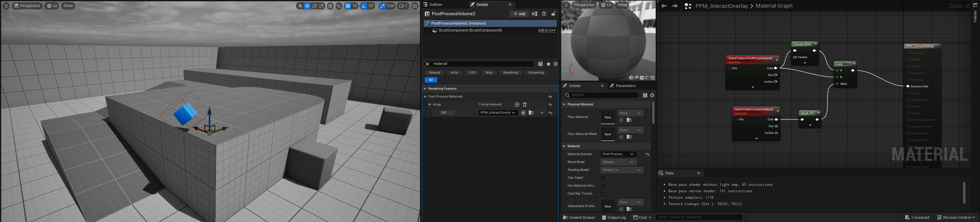Enable the Two Sided checkbox
This screenshot has height=222, width=980.
tap(603, 178)
